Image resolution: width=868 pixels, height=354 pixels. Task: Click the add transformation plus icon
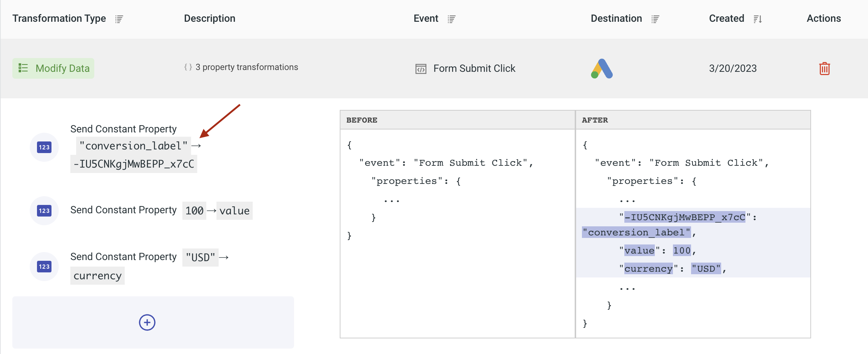point(147,322)
